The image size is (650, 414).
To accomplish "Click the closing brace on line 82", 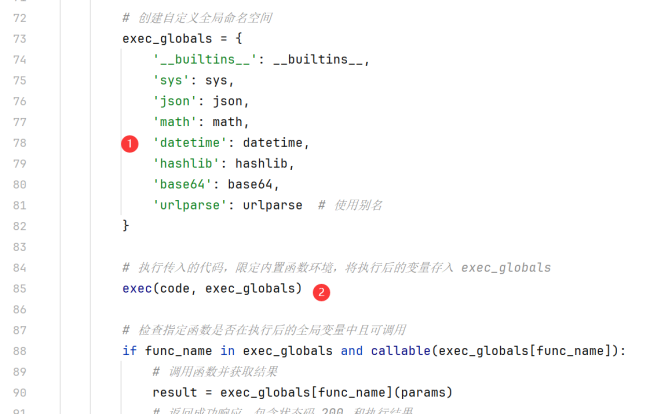I will coord(126,226).
